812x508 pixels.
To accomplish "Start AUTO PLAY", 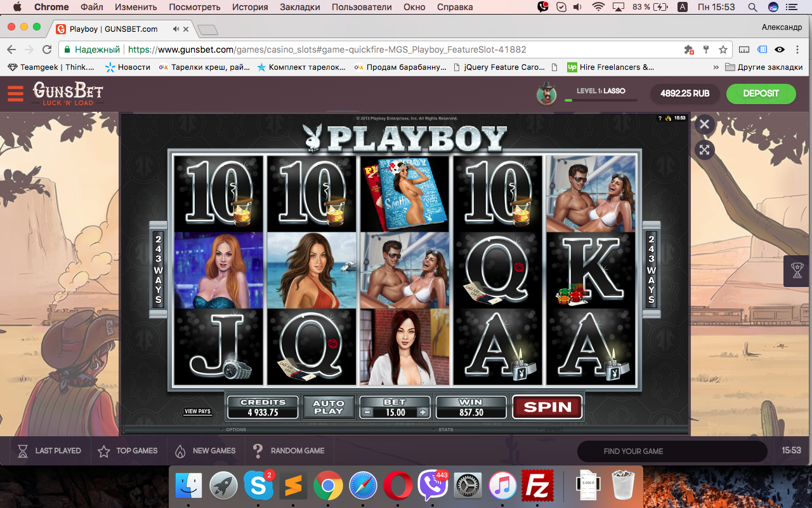I will click(329, 407).
